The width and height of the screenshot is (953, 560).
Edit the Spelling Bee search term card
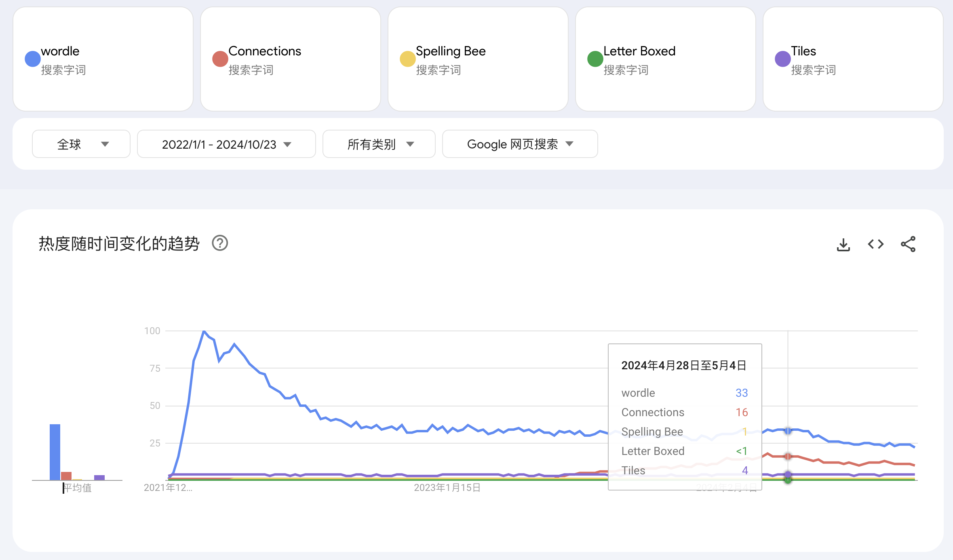(x=478, y=59)
